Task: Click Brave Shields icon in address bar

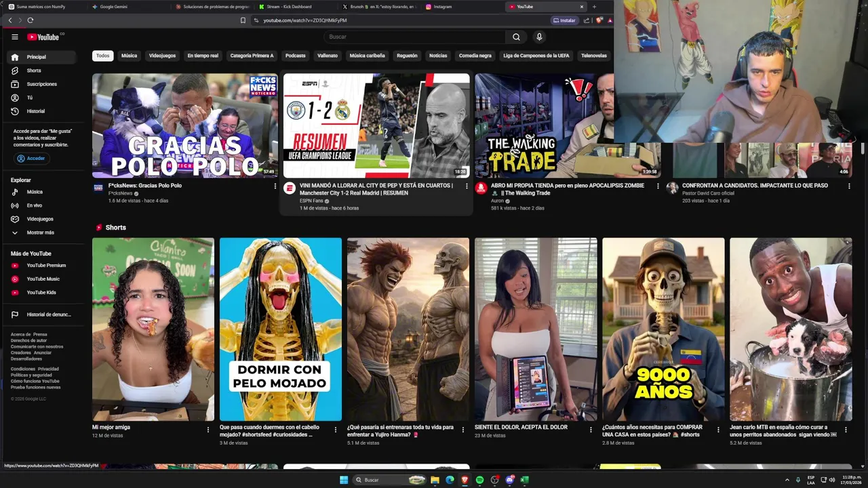Action: pos(599,20)
